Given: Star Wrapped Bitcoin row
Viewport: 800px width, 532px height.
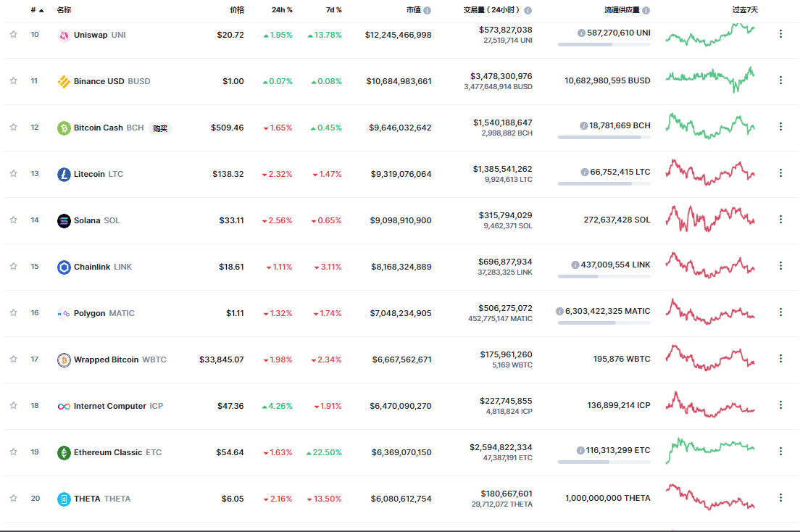Looking at the screenshot, I should (13, 359).
